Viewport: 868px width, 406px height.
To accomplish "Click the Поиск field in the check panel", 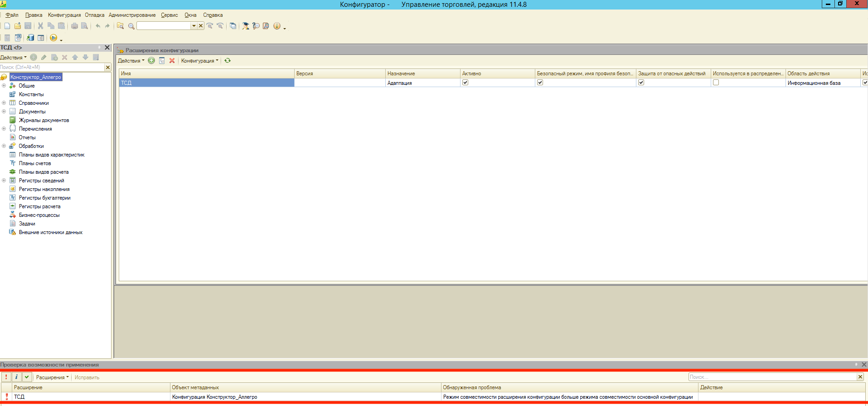I will [x=772, y=377].
